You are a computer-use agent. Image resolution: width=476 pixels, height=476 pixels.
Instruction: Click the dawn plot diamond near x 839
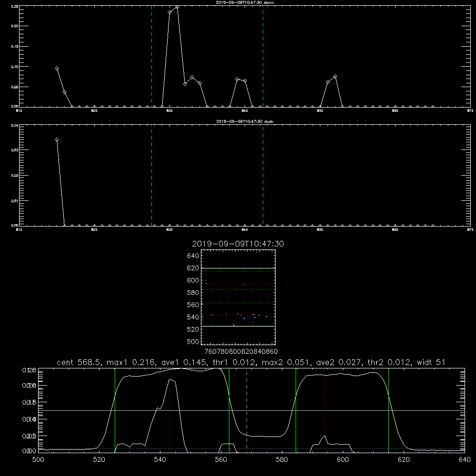[x=238, y=79]
